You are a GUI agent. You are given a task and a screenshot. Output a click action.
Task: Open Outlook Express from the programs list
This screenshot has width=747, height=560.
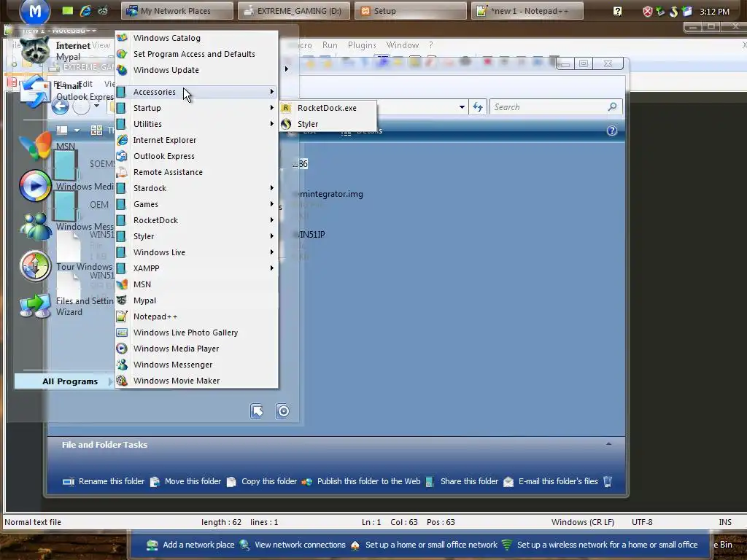(196, 156)
